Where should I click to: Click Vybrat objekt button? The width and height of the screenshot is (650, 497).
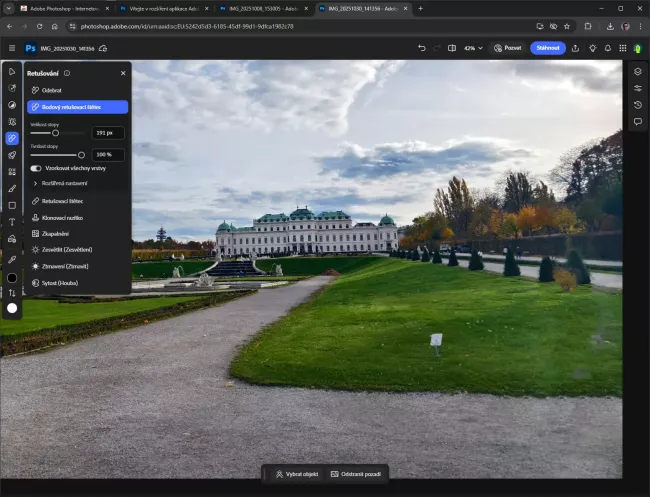297,474
